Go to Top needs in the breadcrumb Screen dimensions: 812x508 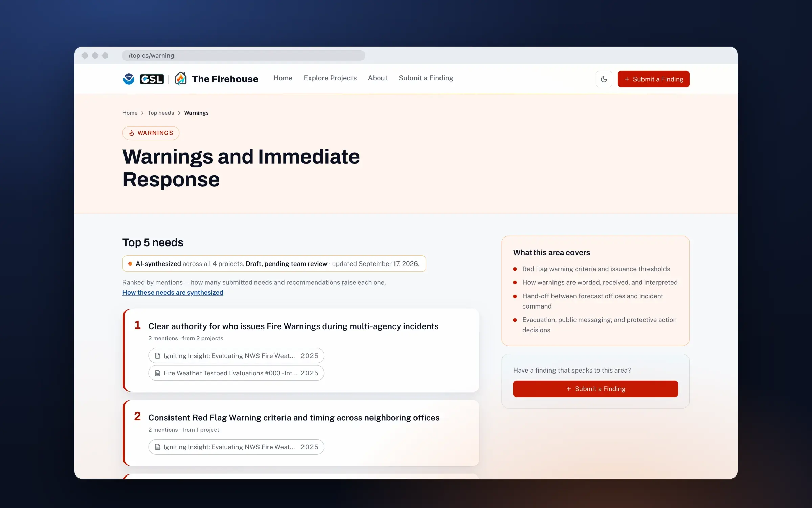[161, 113]
